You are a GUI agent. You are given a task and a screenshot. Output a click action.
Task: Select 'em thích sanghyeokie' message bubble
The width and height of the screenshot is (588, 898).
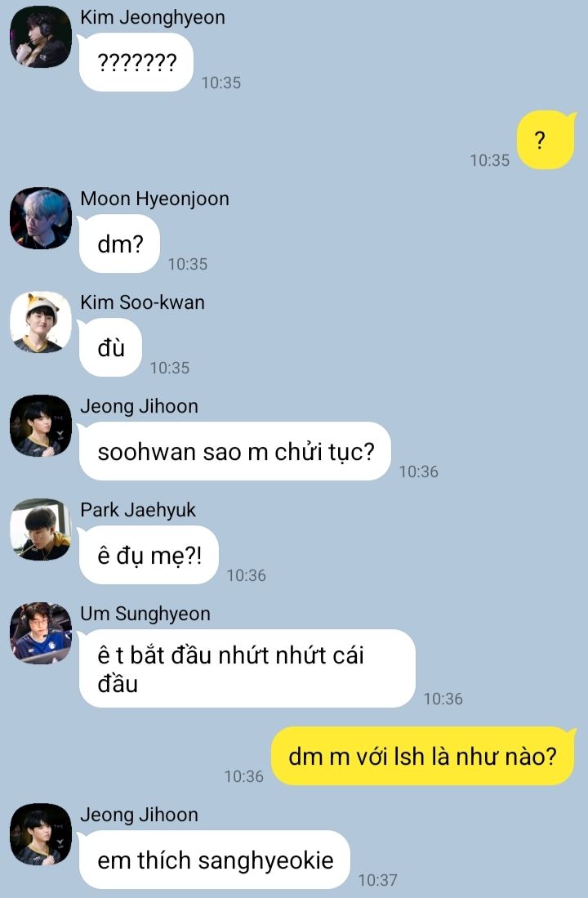tap(214, 860)
